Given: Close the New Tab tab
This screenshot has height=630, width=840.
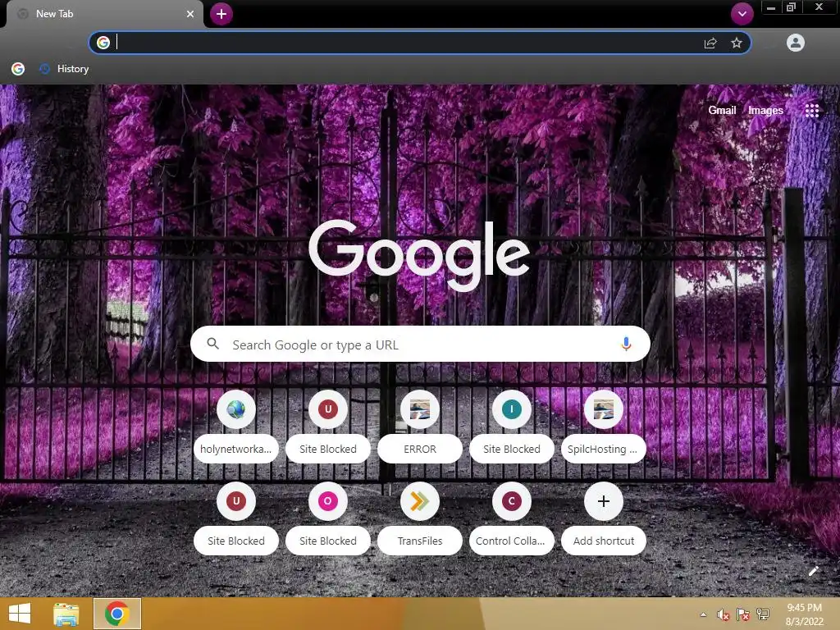Looking at the screenshot, I should (190, 14).
